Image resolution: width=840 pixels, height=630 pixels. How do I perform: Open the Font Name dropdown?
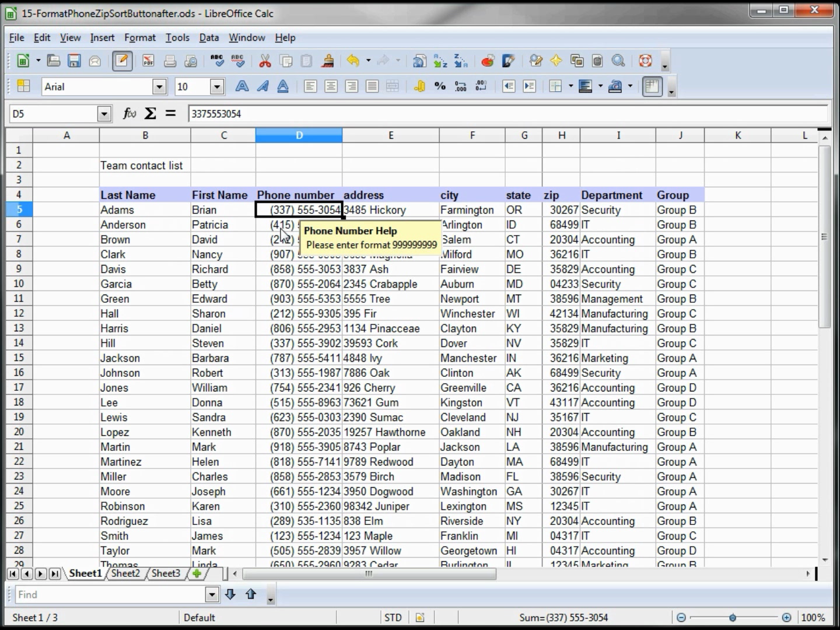(x=159, y=87)
